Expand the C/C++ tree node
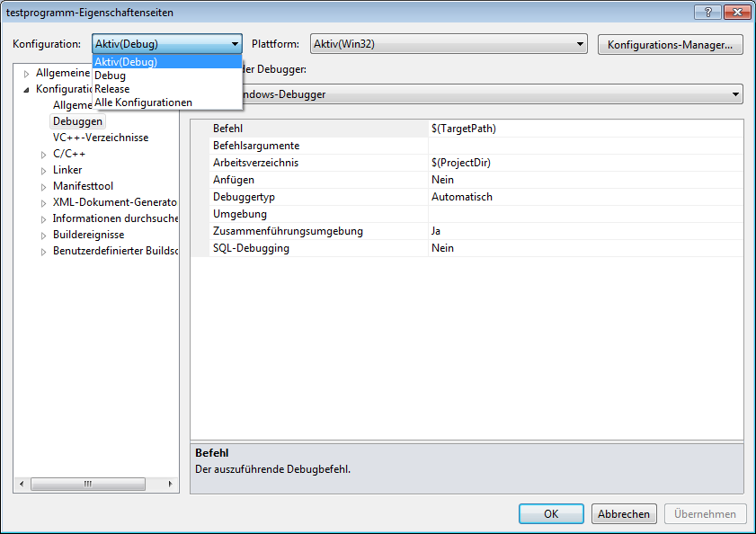This screenshot has width=756, height=534. click(43, 155)
